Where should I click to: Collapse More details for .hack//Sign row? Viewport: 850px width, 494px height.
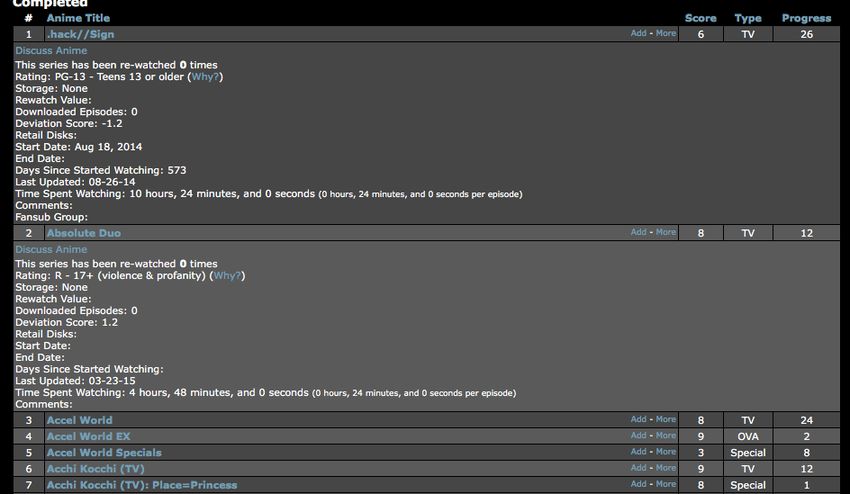tap(666, 33)
